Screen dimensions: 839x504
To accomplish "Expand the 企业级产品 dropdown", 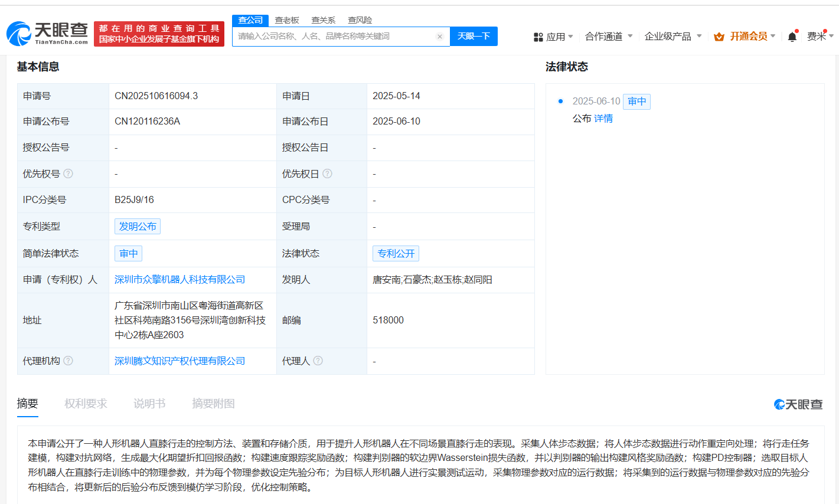I will coord(673,37).
